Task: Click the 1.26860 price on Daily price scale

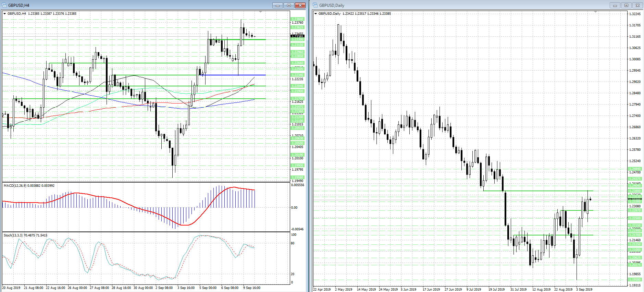Action: pos(635,127)
